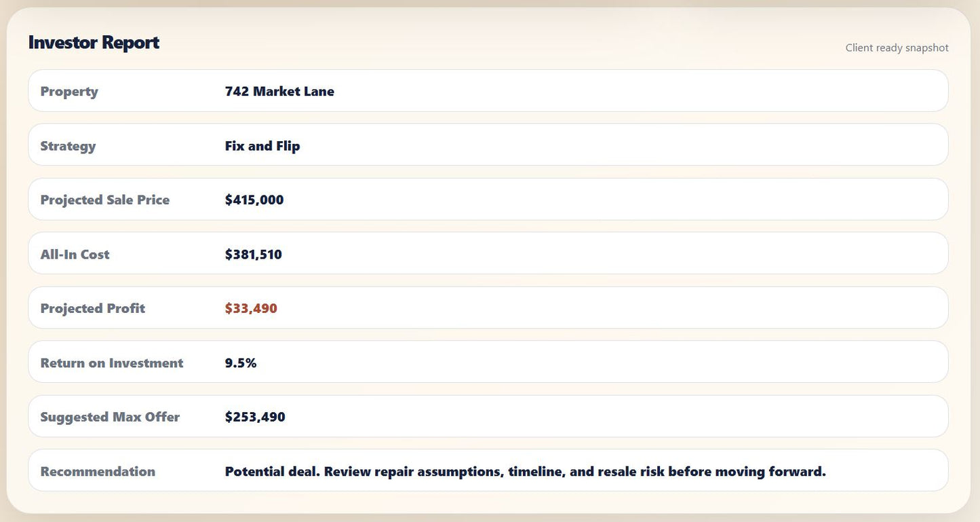The image size is (980, 522).
Task: Click the Potential deal recommendation text
Action: (526, 471)
